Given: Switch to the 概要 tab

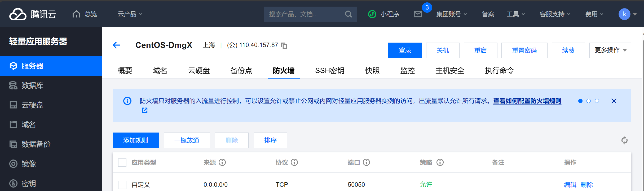Looking at the screenshot, I should tap(125, 71).
